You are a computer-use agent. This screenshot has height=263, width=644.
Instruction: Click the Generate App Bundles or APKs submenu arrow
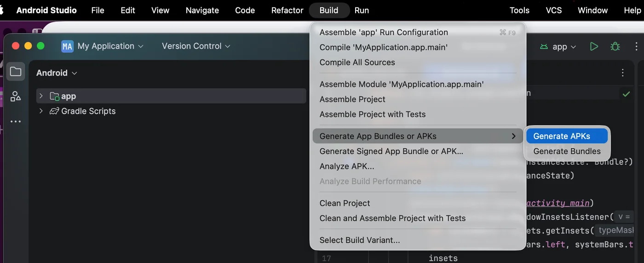click(x=514, y=136)
